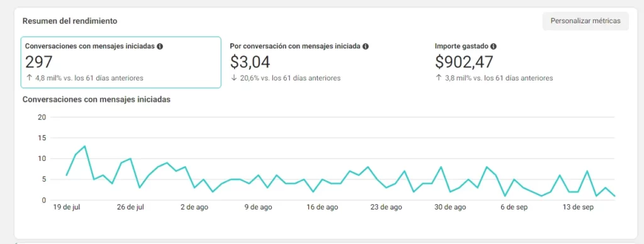The width and height of the screenshot is (644, 244).
Task: Click the $902,47 amount spent value
Action: click(464, 62)
